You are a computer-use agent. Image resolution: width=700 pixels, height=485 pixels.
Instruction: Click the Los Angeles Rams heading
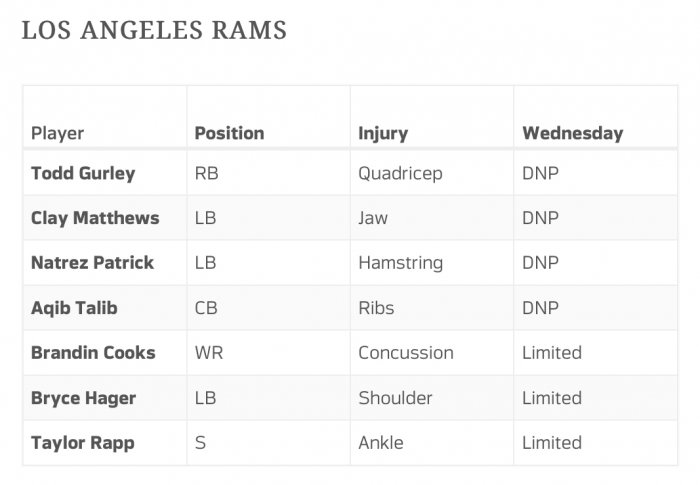[154, 30]
